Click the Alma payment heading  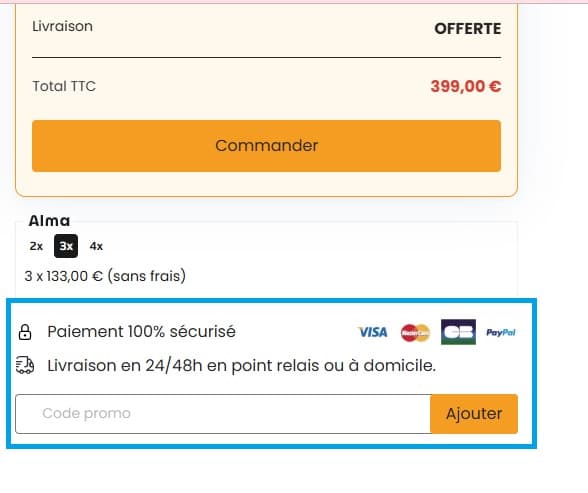[x=49, y=221]
